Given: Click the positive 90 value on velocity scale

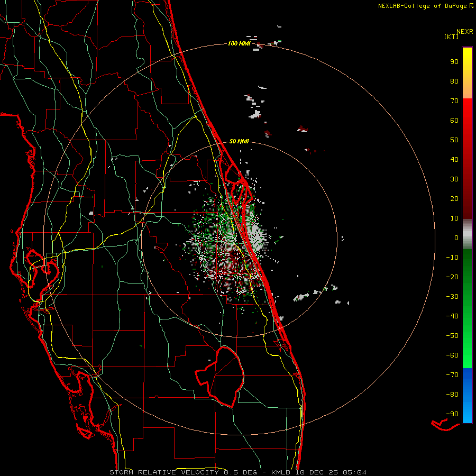Looking at the screenshot, I should point(454,62).
